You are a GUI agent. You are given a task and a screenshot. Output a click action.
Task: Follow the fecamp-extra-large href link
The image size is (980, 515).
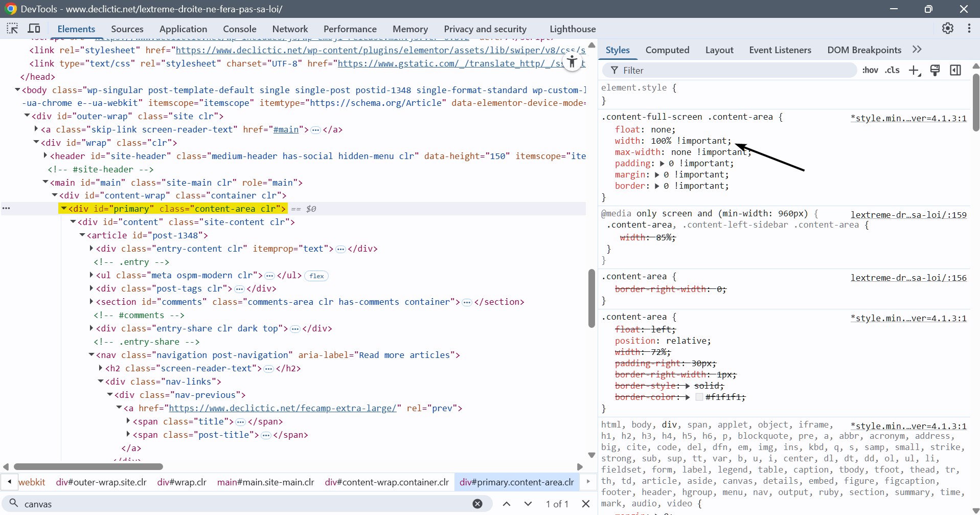(283, 408)
